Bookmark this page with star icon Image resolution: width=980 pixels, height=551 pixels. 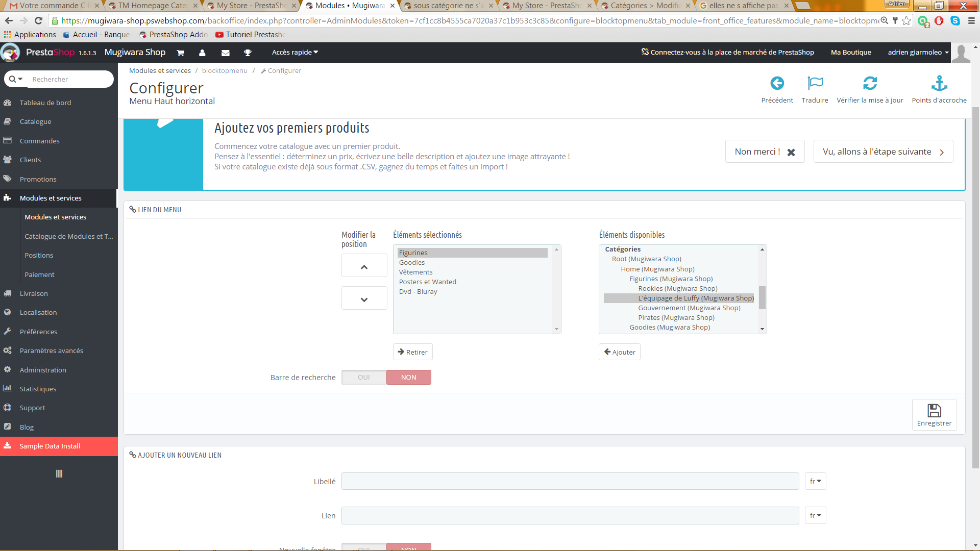click(906, 21)
